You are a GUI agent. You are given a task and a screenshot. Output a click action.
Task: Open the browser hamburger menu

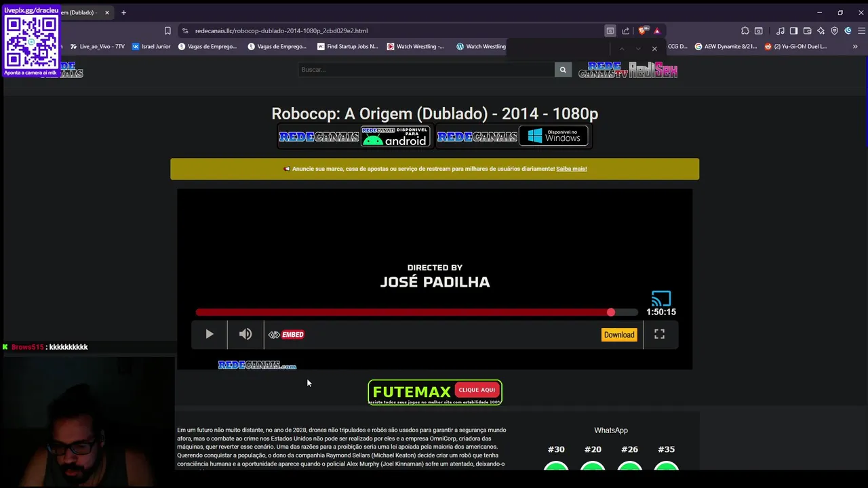coord(862,30)
